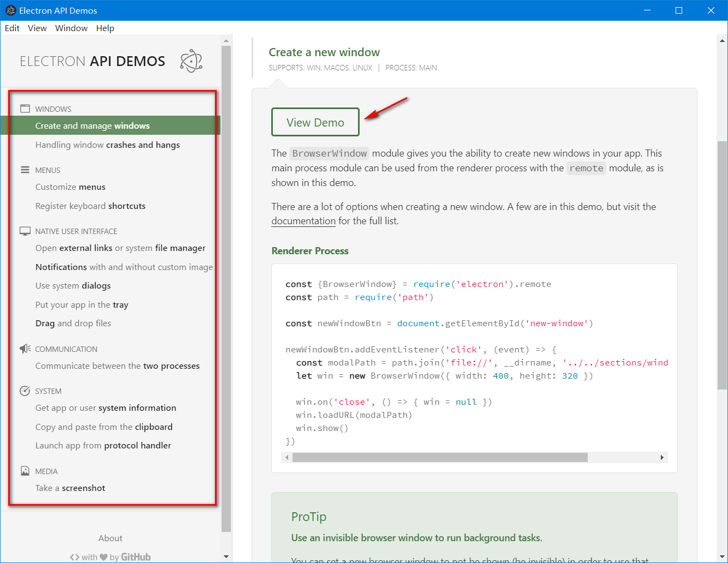Click the code brackets icon in sidebar footer

pyautogui.click(x=75, y=557)
